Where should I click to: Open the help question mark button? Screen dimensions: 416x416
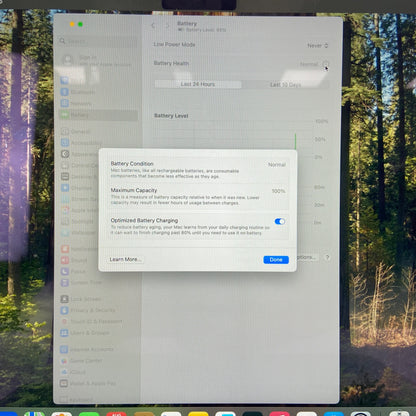click(x=327, y=257)
